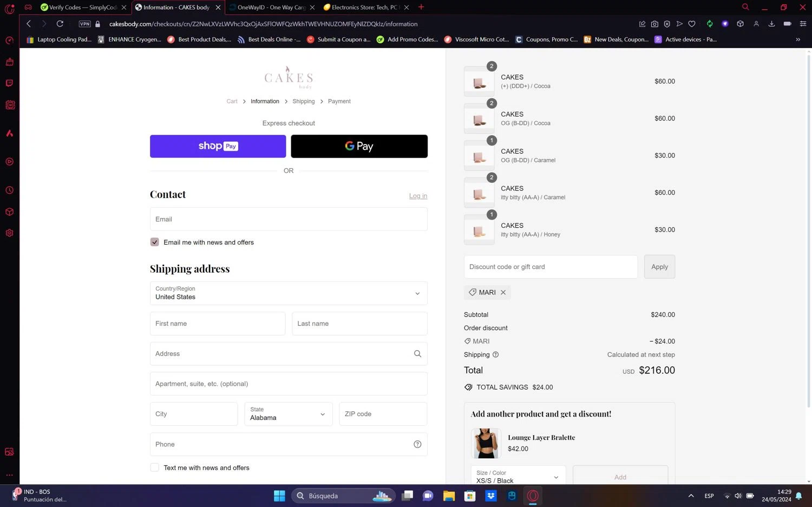
Task: Toggle the VPN badge in address bar
Action: click(x=84, y=24)
